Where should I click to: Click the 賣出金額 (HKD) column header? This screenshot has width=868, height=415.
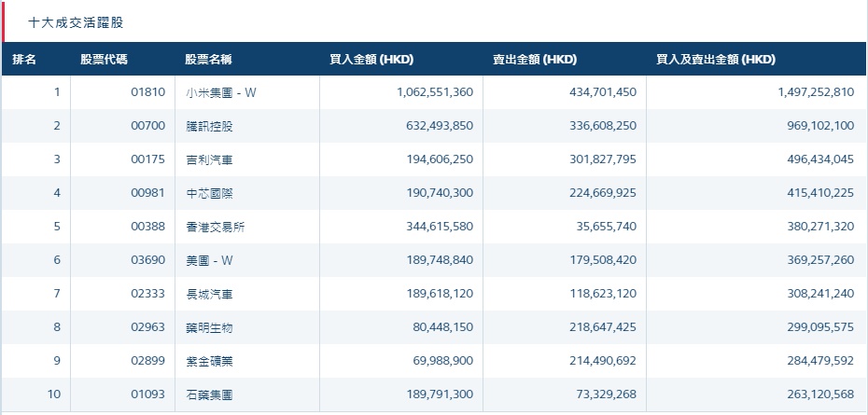[x=535, y=60]
